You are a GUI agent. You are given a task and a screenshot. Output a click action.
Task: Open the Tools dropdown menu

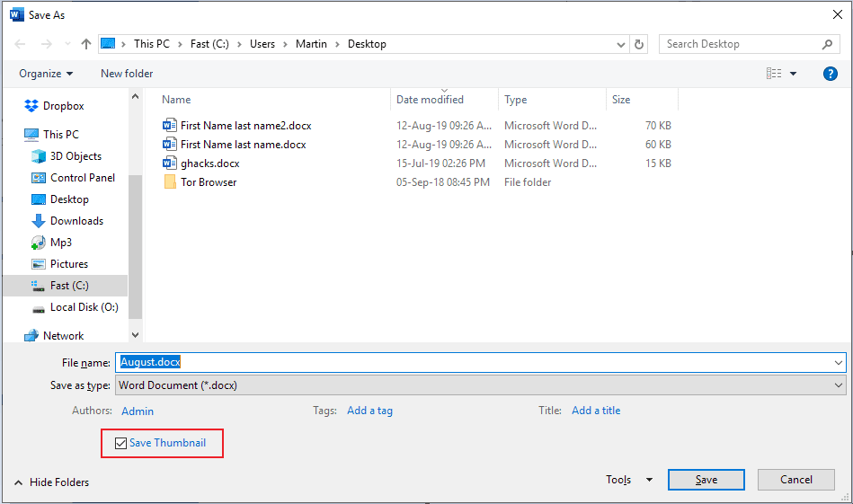628,480
